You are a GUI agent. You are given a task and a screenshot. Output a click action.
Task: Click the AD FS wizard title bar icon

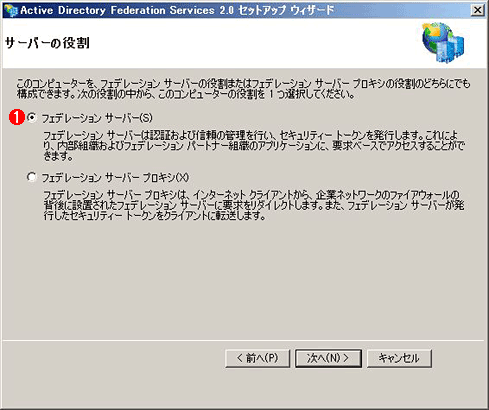(x=10, y=10)
